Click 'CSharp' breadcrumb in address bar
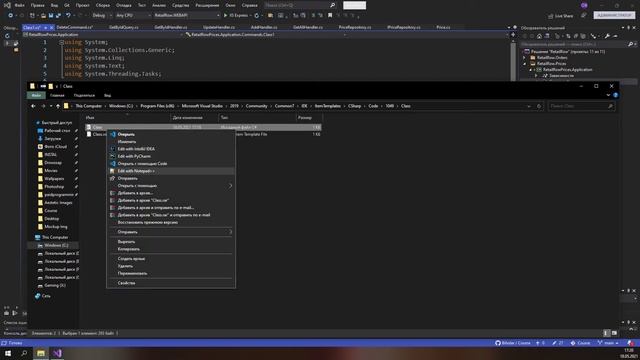Image resolution: width=640 pixels, height=360 pixels. 354,106
